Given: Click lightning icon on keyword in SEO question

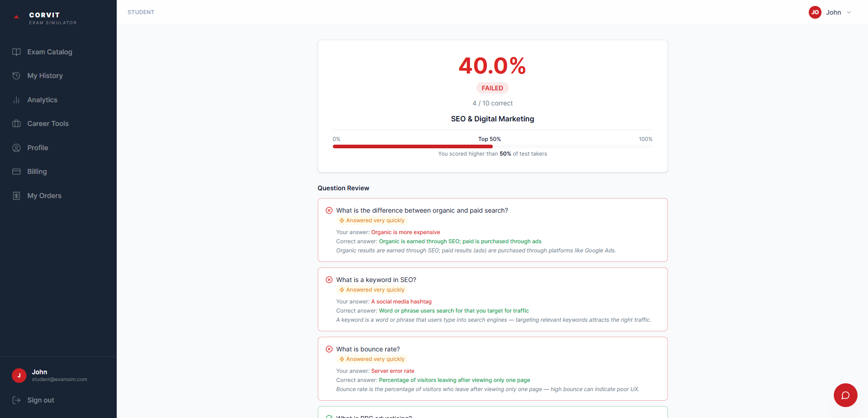Looking at the screenshot, I should [x=342, y=290].
